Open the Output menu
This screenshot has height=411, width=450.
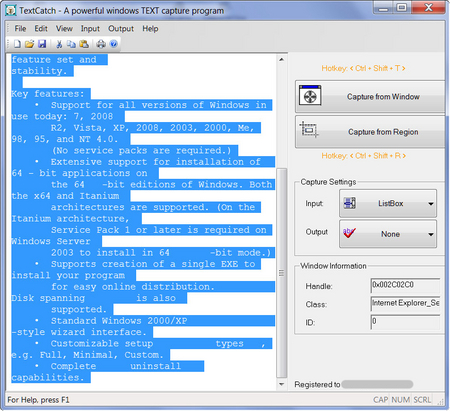[x=121, y=29]
